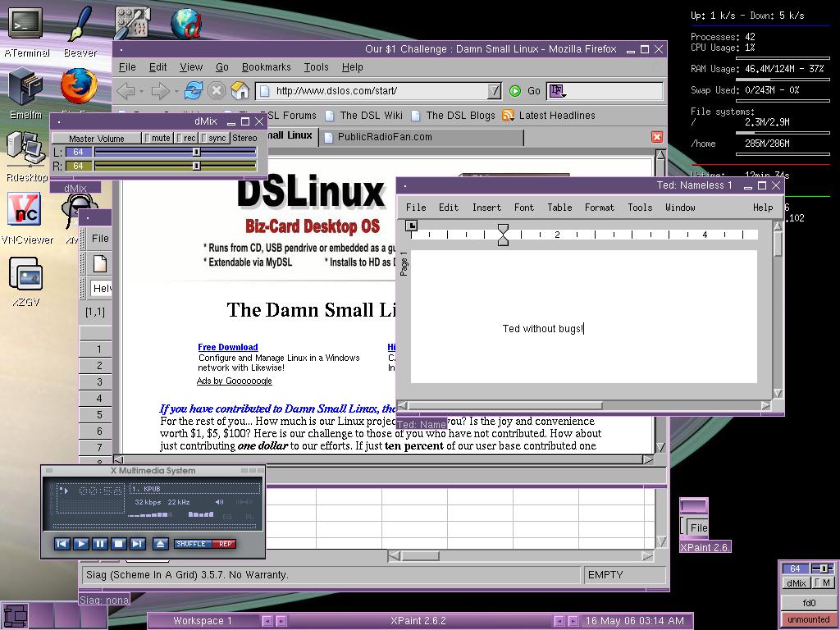Click the indent marker on Ted's ruler

click(503, 235)
